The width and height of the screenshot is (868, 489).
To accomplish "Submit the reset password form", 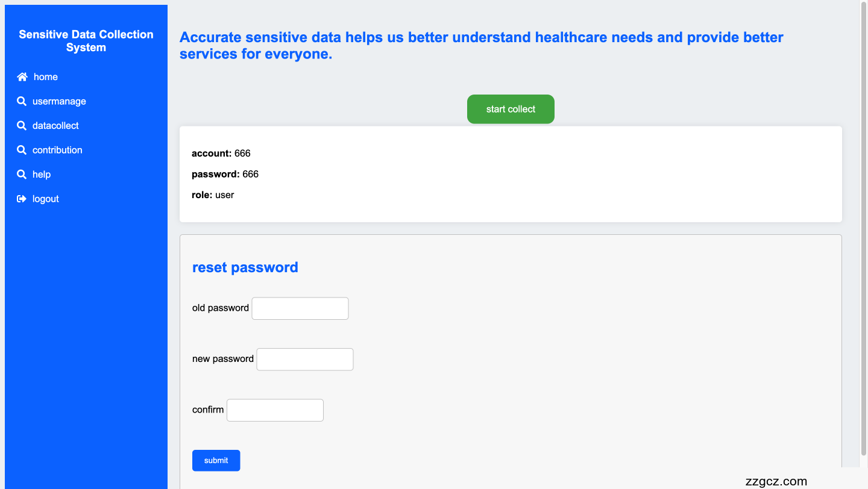I will point(216,461).
